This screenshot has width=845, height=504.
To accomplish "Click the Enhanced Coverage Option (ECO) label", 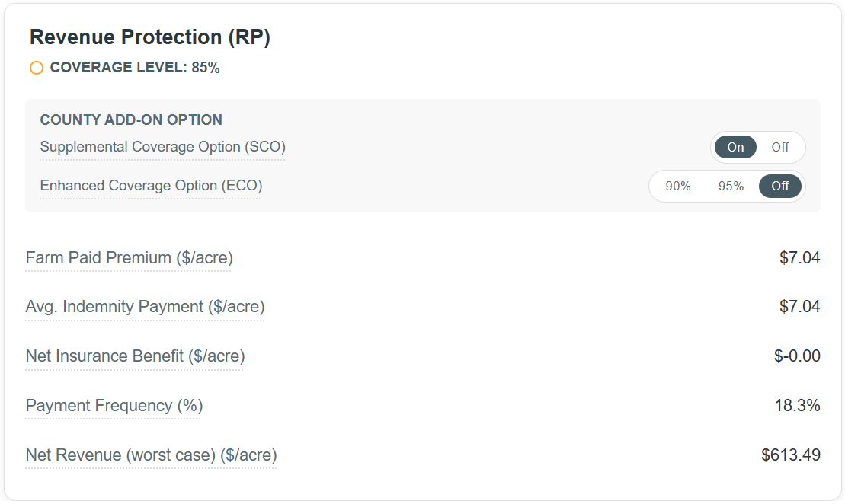I will (151, 186).
